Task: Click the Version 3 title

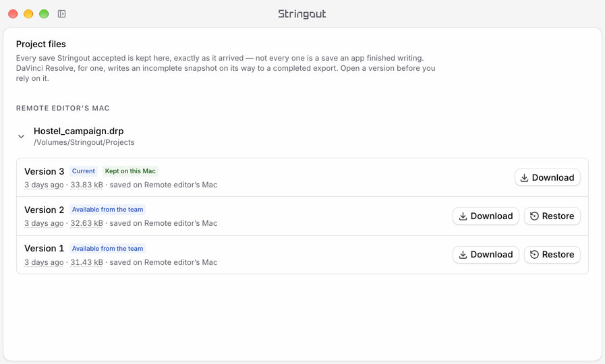Action: tap(44, 171)
